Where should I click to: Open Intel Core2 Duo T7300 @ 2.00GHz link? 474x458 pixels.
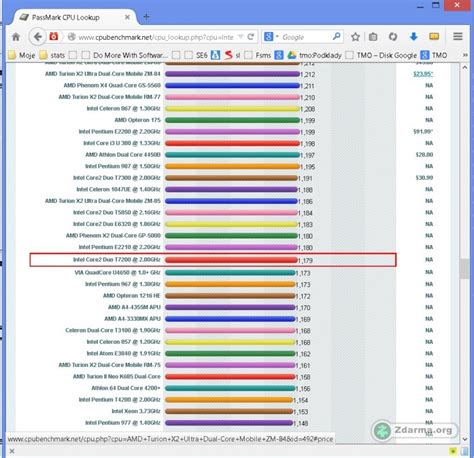click(x=117, y=178)
